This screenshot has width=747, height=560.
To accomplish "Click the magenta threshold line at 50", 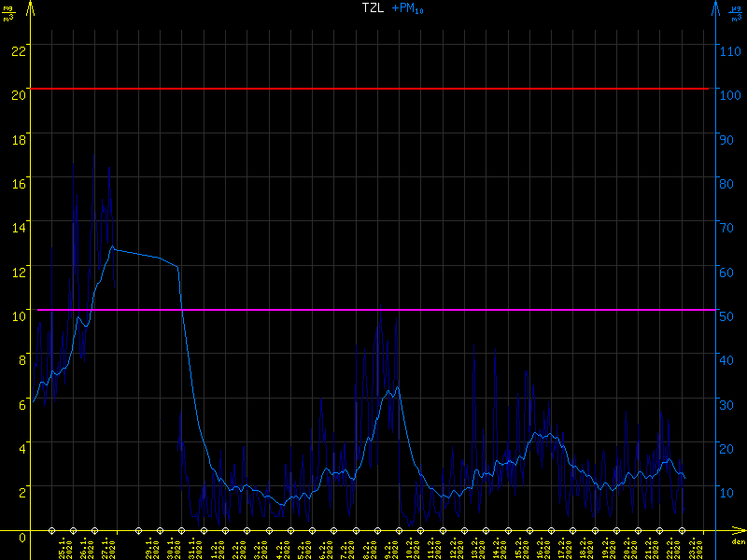I will coord(373,309).
